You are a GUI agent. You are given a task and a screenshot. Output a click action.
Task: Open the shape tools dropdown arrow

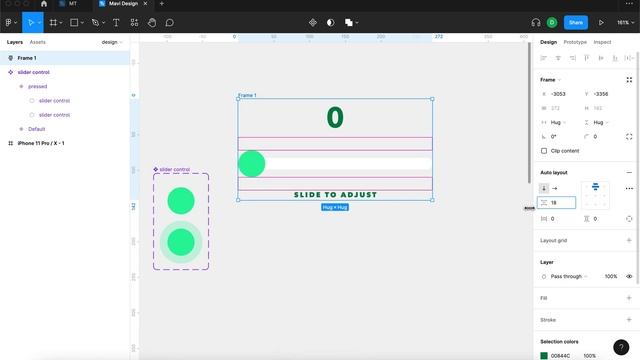point(82,23)
